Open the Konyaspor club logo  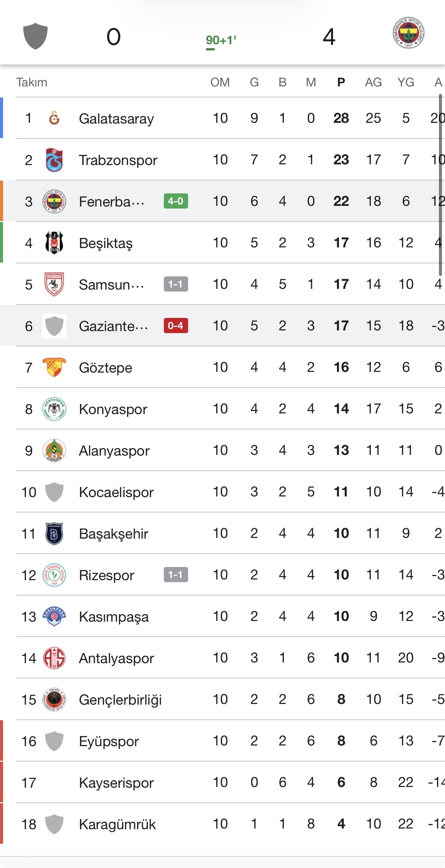click(54, 409)
